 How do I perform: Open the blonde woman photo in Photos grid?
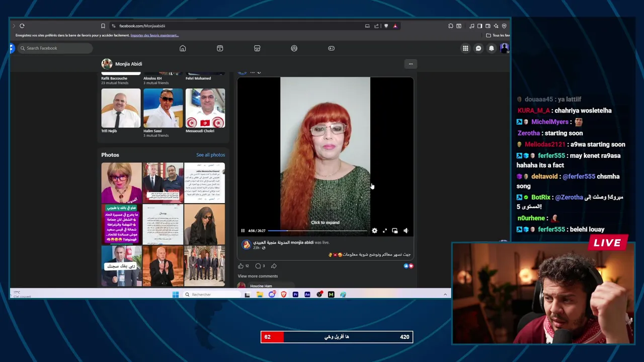[x=121, y=183]
